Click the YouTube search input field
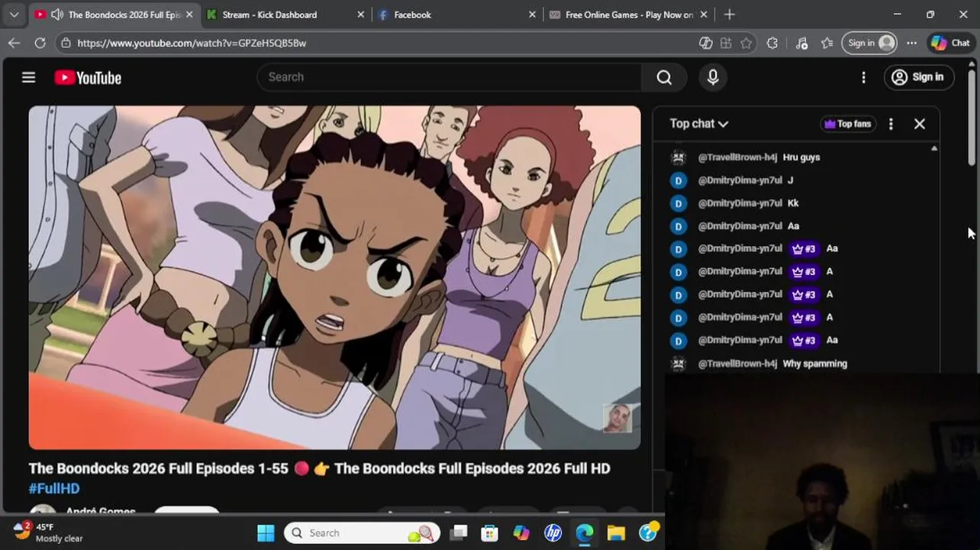 [450, 77]
